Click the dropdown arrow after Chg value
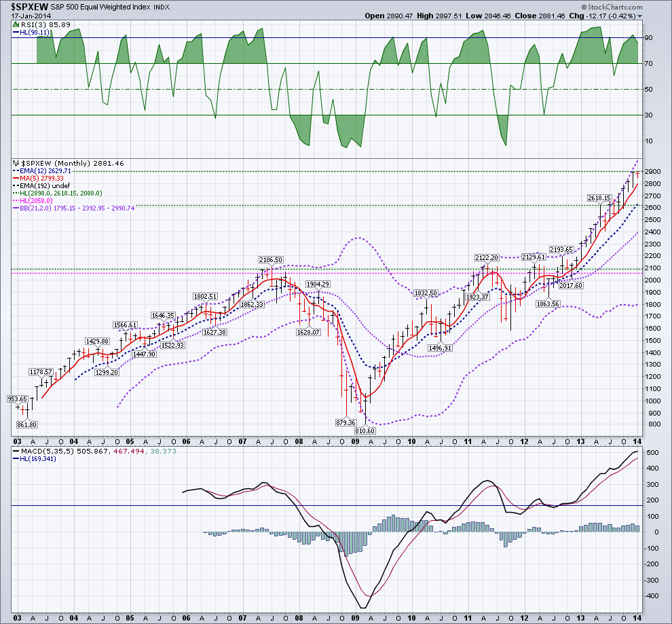The image size is (672, 624). 639,16
